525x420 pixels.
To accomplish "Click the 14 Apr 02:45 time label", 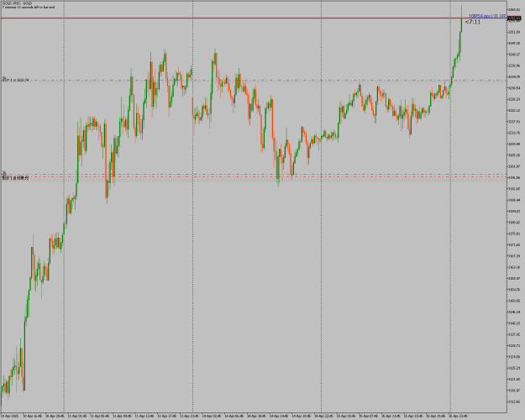I will tap(212, 416).
